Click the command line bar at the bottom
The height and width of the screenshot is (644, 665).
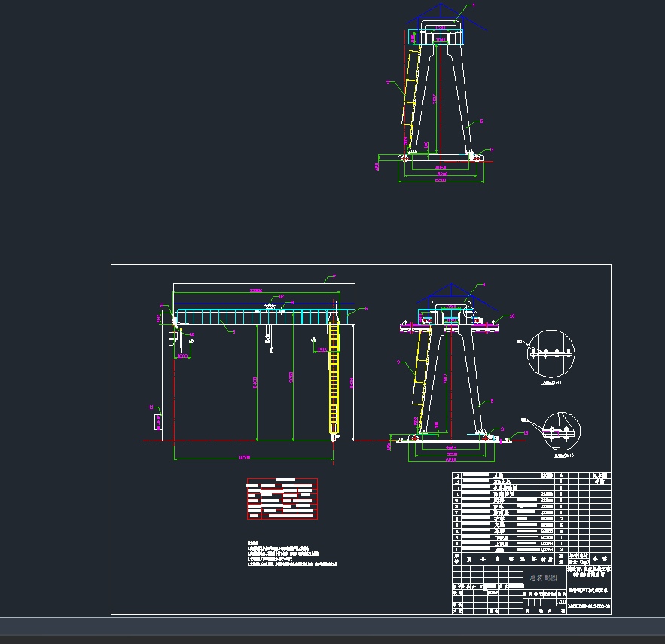331,627
